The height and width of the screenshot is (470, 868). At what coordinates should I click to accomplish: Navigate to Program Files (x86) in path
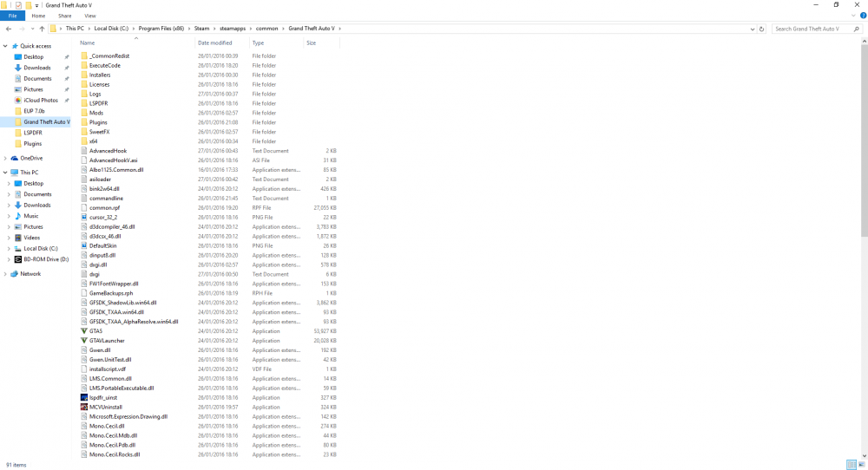point(161,29)
